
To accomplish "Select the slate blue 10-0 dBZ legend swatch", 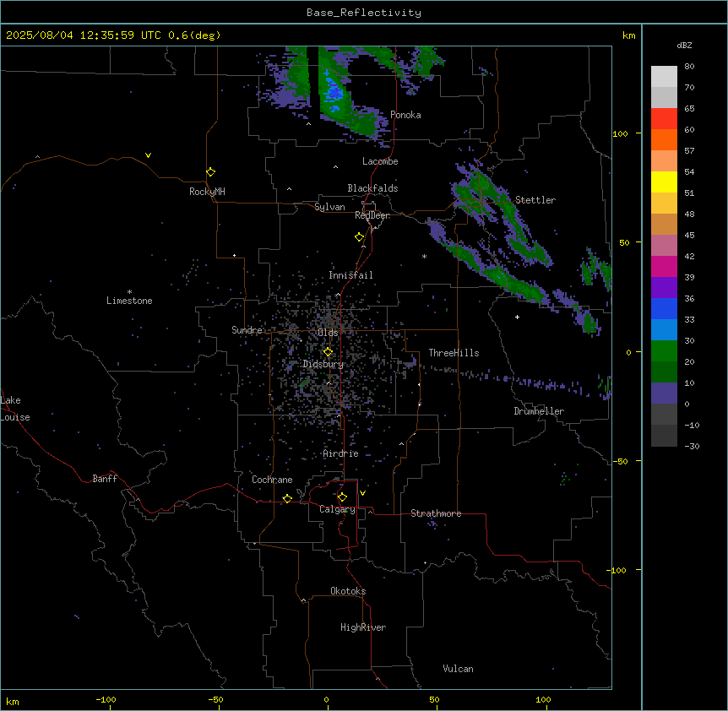I will (x=664, y=393).
